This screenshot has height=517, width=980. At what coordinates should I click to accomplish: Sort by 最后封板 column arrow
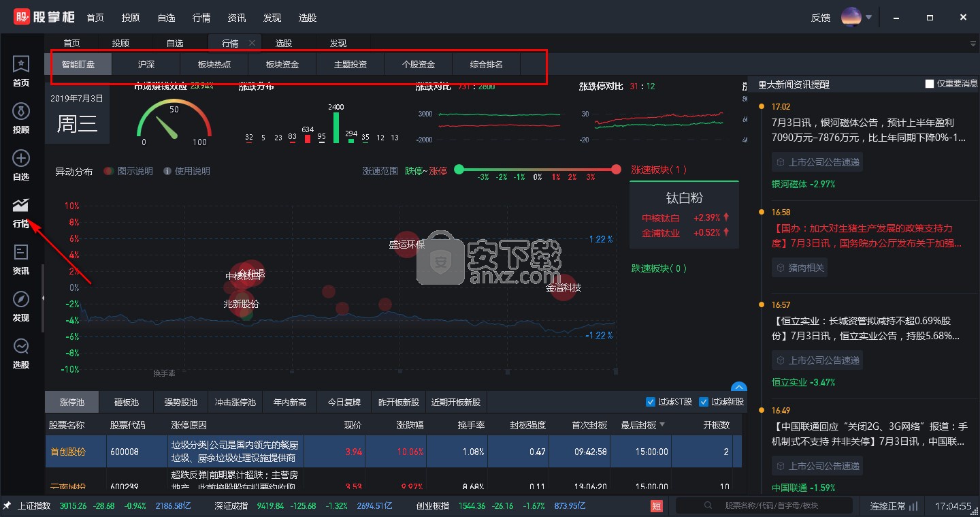(663, 424)
